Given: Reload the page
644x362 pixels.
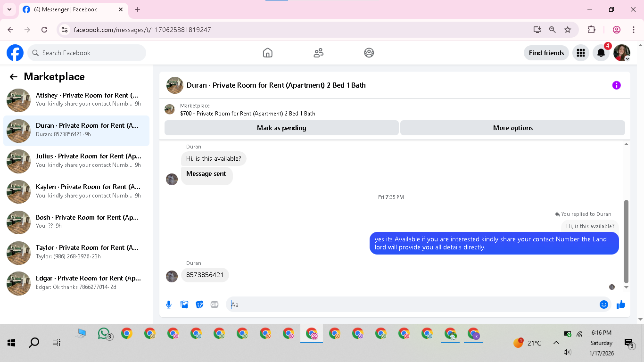Looking at the screenshot, I should (44, 30).
